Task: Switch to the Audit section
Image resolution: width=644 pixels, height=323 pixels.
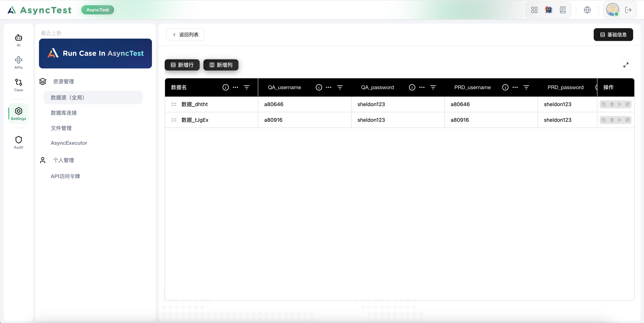Action: 18,142
